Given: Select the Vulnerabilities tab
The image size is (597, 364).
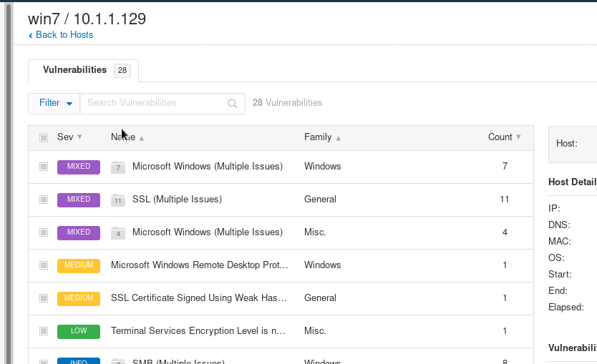Looking at the screenshot, I should point(83,70).
